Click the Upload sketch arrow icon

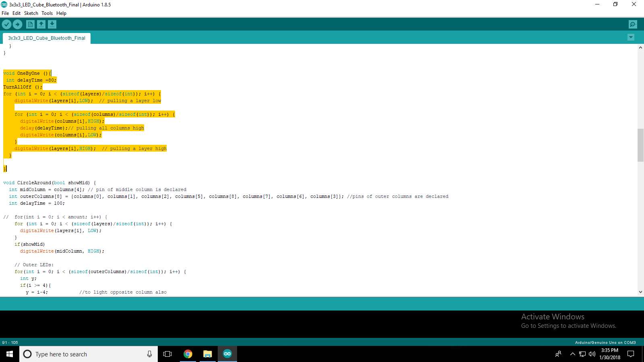point(18,25)
